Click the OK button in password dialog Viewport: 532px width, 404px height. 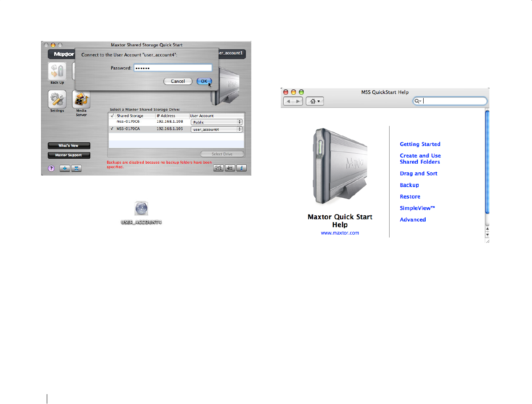[x=204, y=81]
